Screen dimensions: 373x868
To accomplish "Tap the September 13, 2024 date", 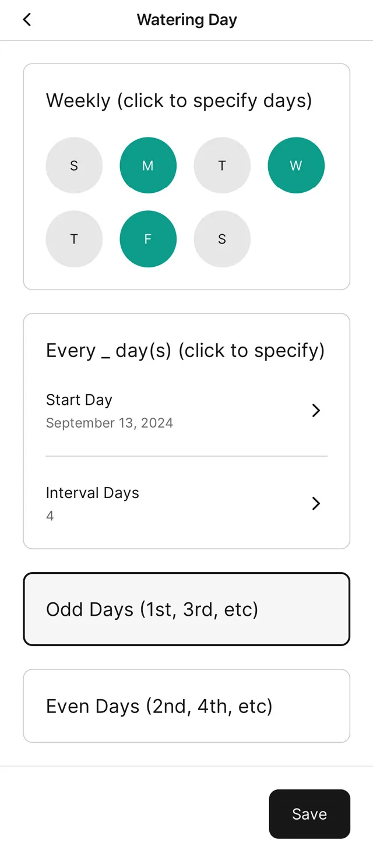I will [110, 423].
